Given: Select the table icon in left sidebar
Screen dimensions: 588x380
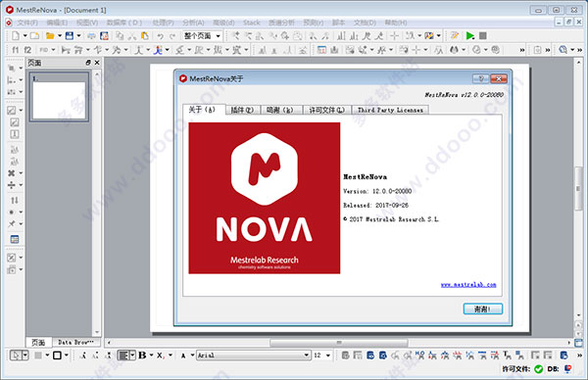Looking at the screenshot, I should click(x=15, y=239).
